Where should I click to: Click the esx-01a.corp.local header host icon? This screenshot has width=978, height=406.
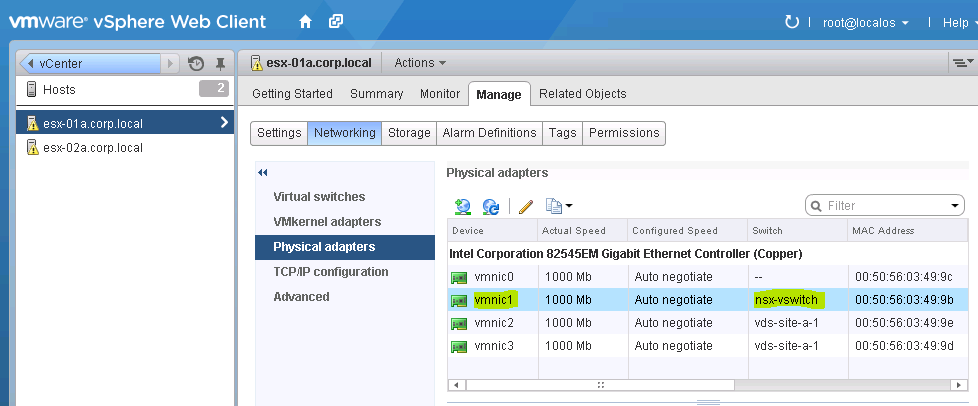point(256,62)
